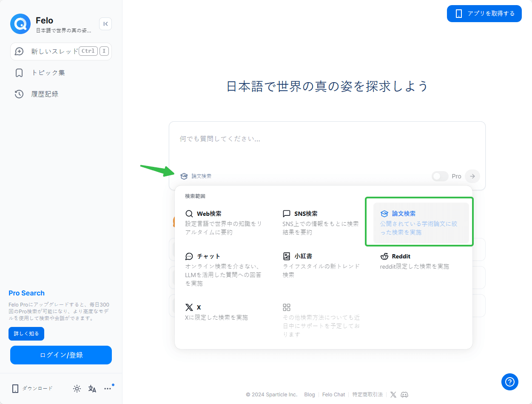This screenshot has height=404, width=532.
Task: Open the X social link in footer
Action: pyautogui.click(x=393, y=395)
